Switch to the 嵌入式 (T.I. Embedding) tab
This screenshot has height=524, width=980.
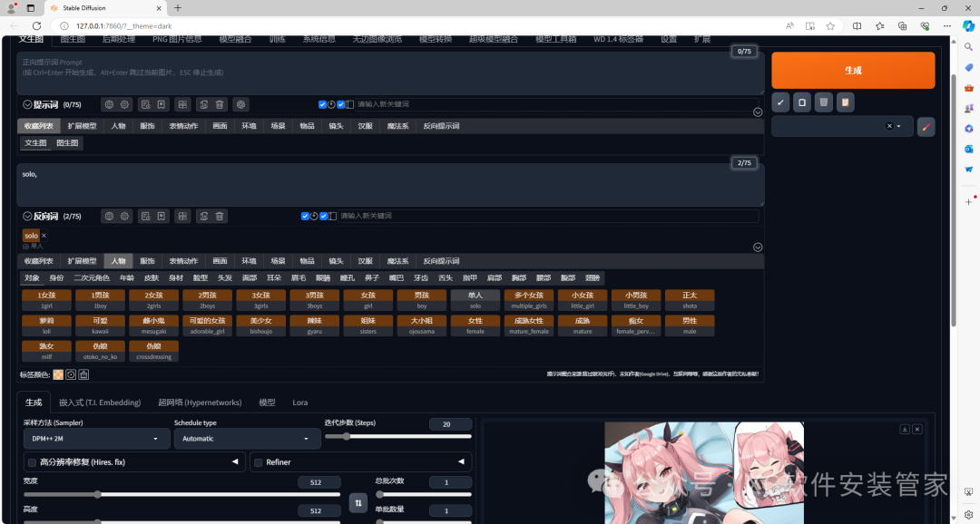coord(100,403)
